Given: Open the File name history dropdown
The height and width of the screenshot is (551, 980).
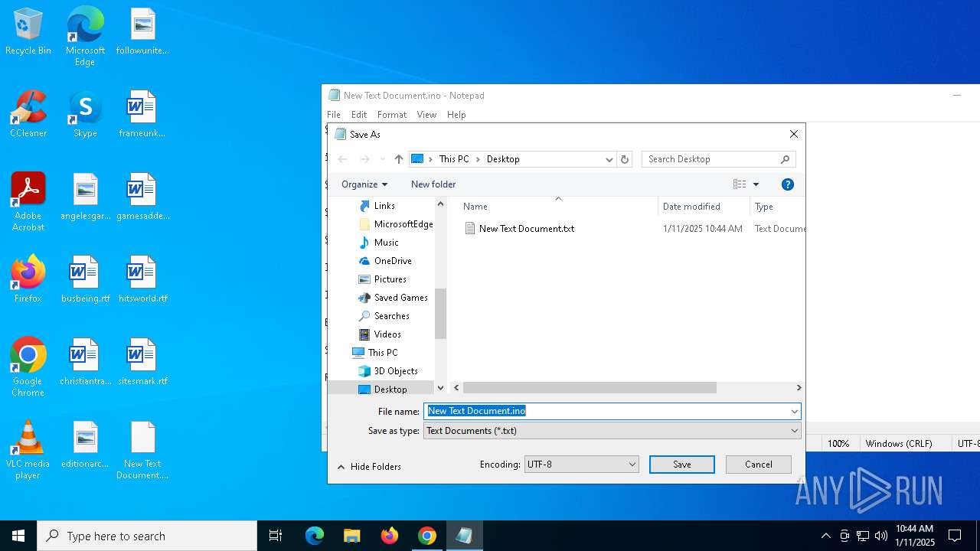Looking at the screenshot, I should 794,411.
